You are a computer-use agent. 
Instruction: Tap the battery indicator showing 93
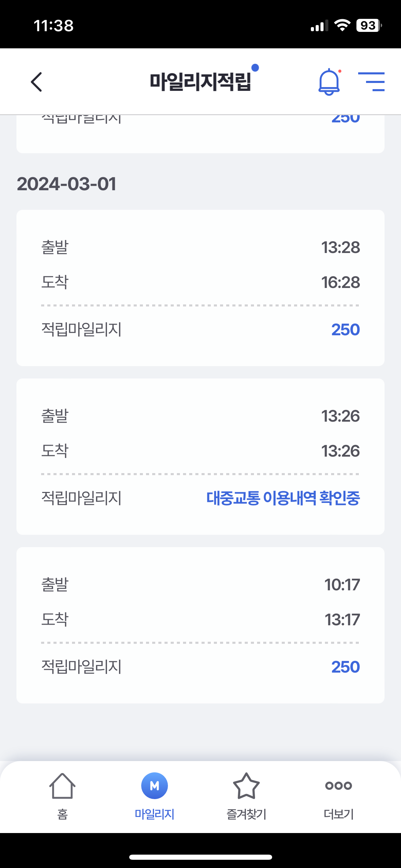coord(369,25)
